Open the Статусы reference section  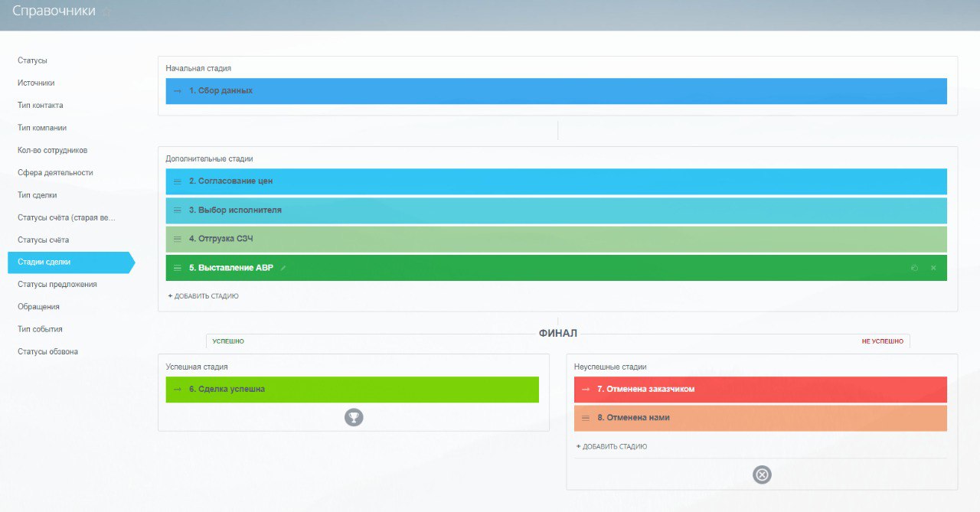click(x=33, y=60)
